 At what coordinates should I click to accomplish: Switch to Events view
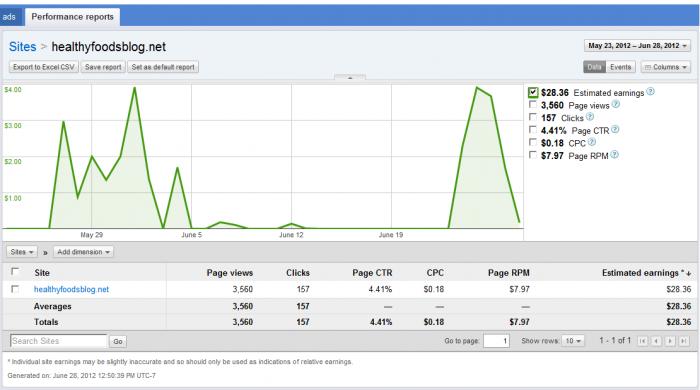[x=621, y=67]
